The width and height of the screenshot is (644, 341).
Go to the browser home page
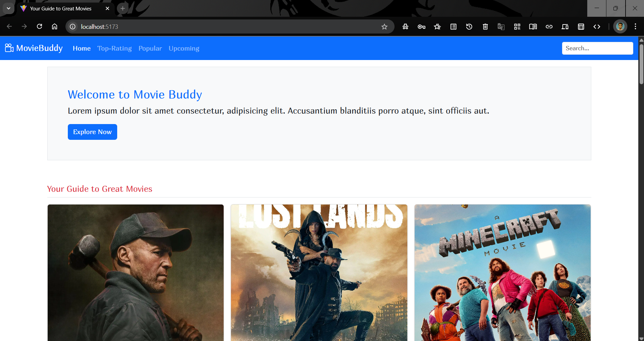tap(54, 26)
